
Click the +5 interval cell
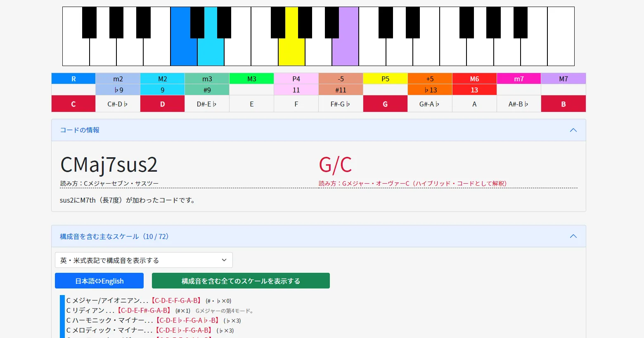click(430, 78)
